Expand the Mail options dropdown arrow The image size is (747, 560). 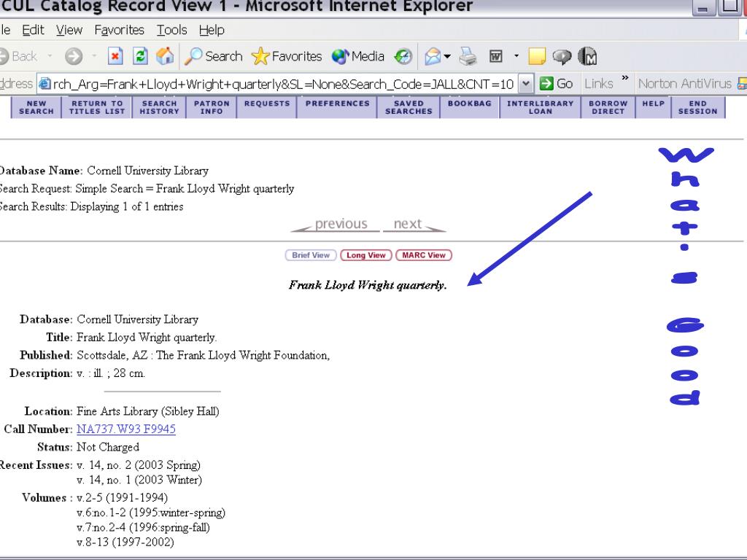coord(447,56)
